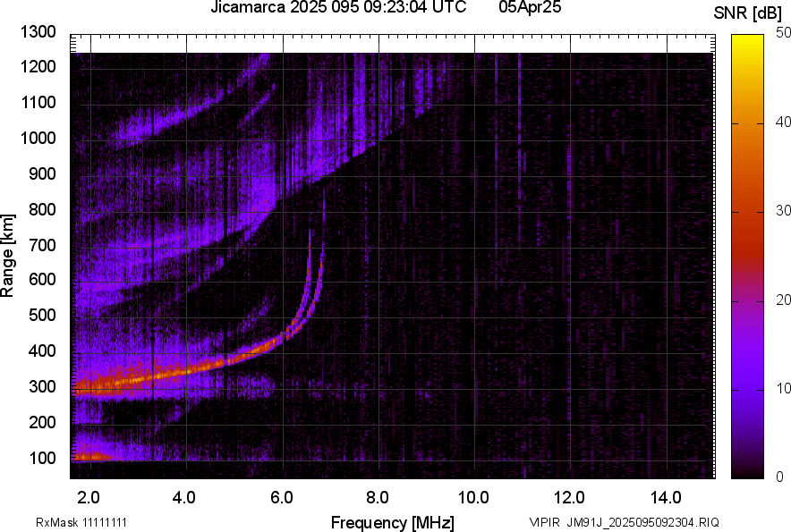
Task: Click the frequency tick label '2.0'
Action: [89, 498]
